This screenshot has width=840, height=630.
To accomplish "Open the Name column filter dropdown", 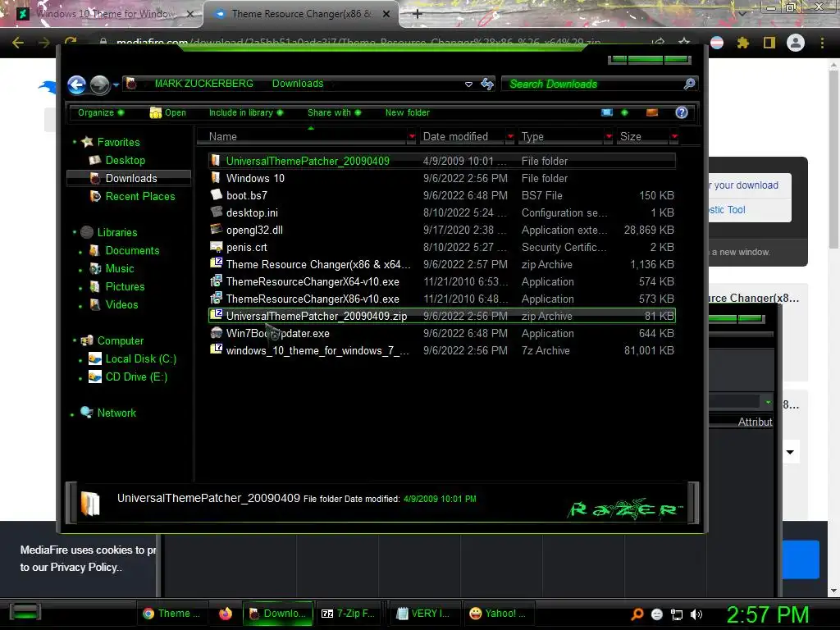I will click(x=412, y=137).
